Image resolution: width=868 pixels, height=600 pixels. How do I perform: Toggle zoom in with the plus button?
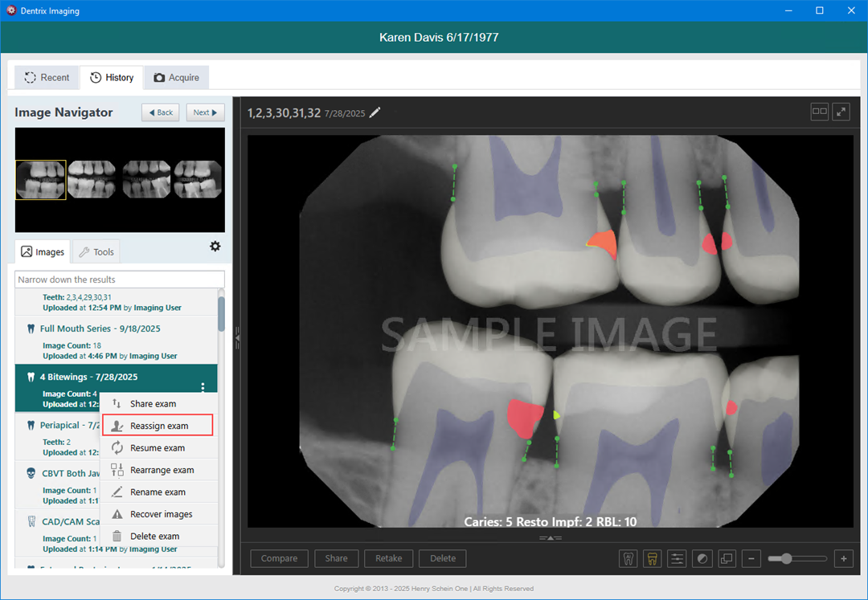pos(842,558)
